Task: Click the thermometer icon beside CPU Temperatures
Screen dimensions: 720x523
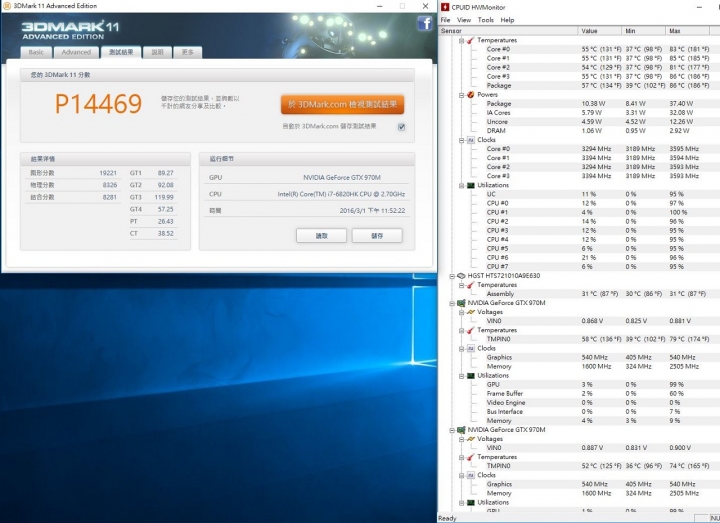Action: [x=470, y=40]
